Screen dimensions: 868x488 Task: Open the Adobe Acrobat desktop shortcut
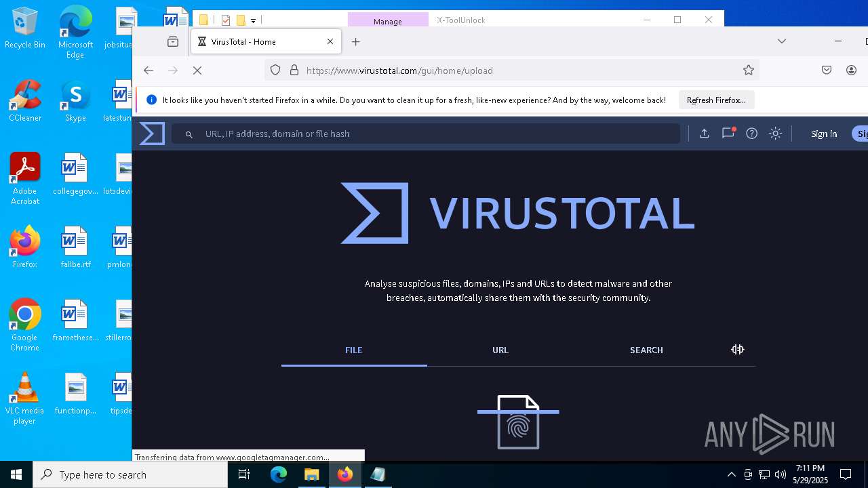25,179
